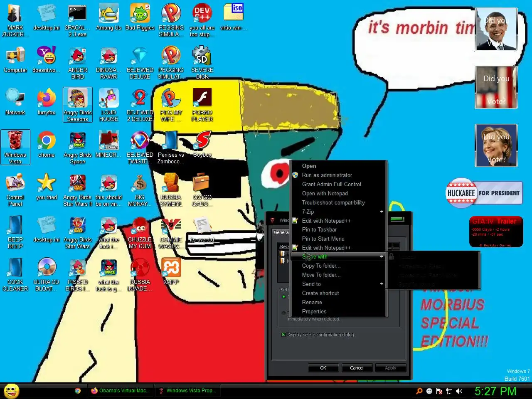Screen dimensions: 532x399
Task: Open PORNO PLAYER Flash icon
Action: (x=202, y=105)
